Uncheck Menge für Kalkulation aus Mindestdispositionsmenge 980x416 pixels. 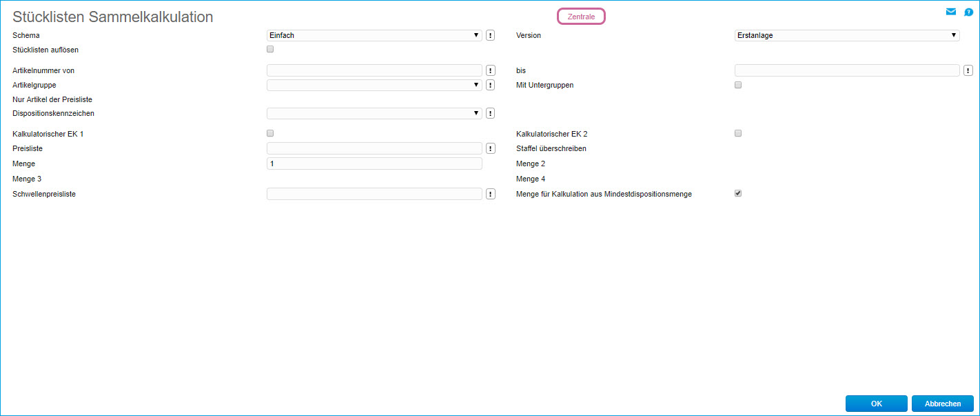(x=738, y=194)
